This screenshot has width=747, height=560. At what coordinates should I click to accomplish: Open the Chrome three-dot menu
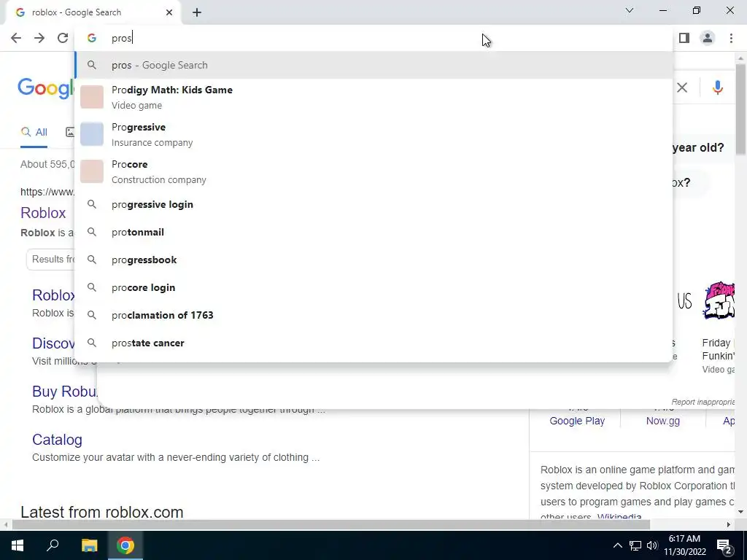731,38
